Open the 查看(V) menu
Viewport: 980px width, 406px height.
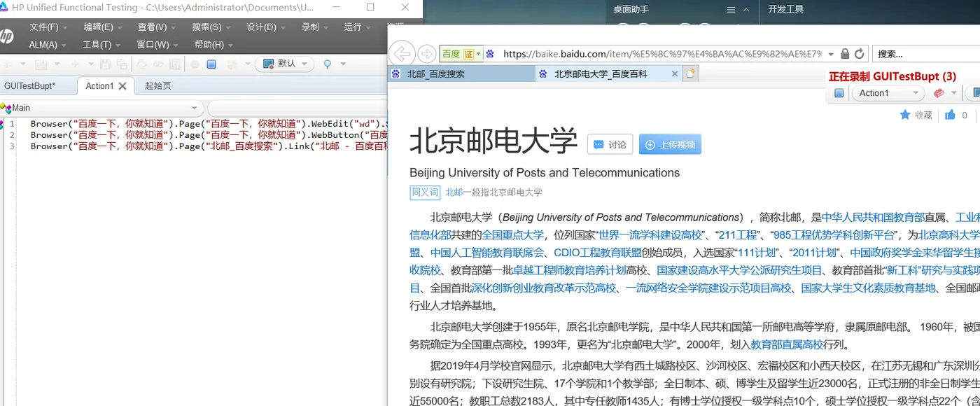[x=157, y=27]
